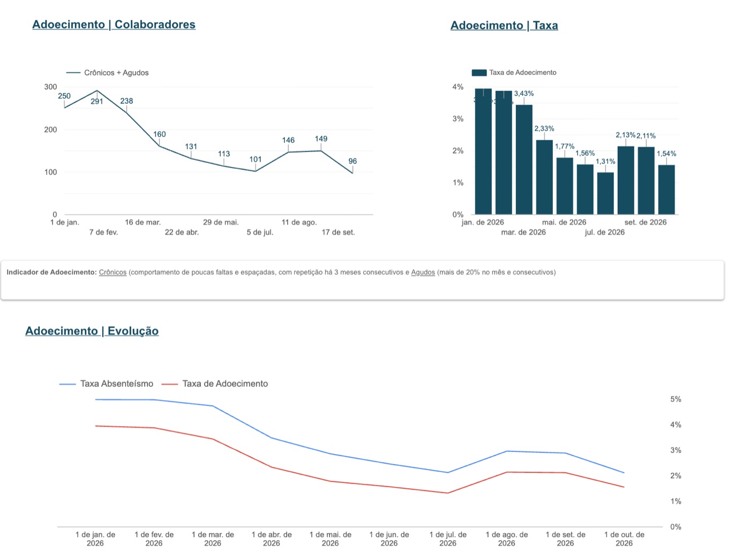Click 1 de mai. de 2026 on Evolução axis
This screenshot has width=750, height=560.
(x=331, y=539)
